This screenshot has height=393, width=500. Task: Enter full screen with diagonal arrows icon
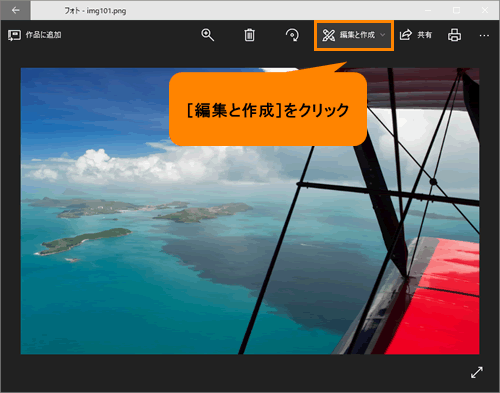(477, 372)
